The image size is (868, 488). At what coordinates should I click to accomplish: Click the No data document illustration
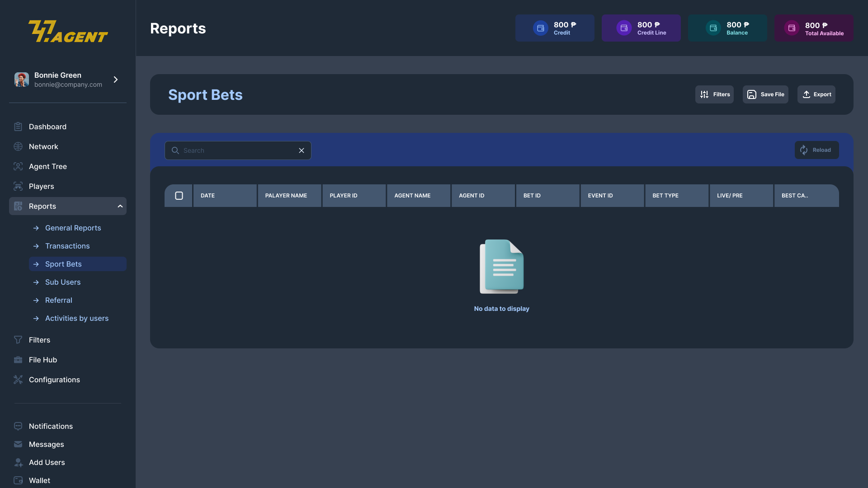(501, 267)
